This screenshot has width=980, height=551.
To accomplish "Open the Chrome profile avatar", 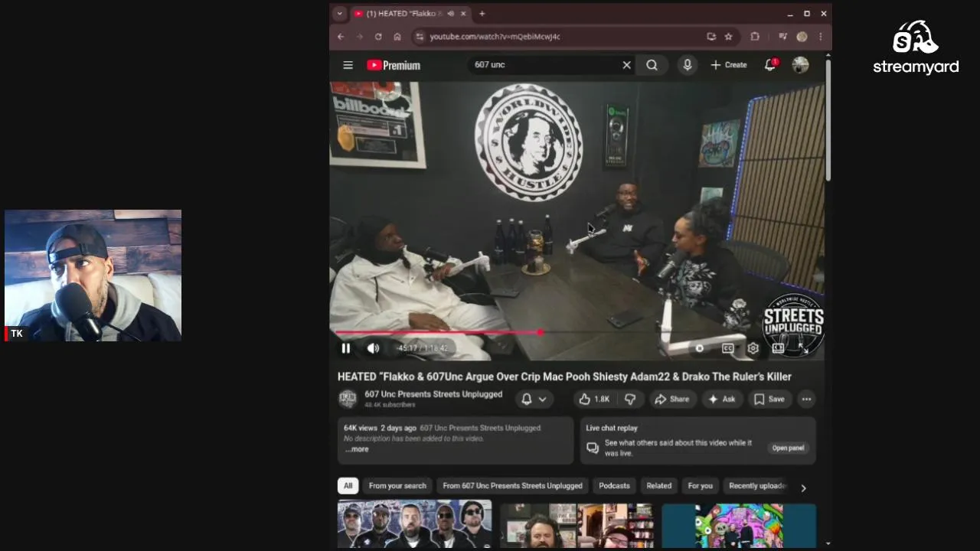I will click(802, 37).
